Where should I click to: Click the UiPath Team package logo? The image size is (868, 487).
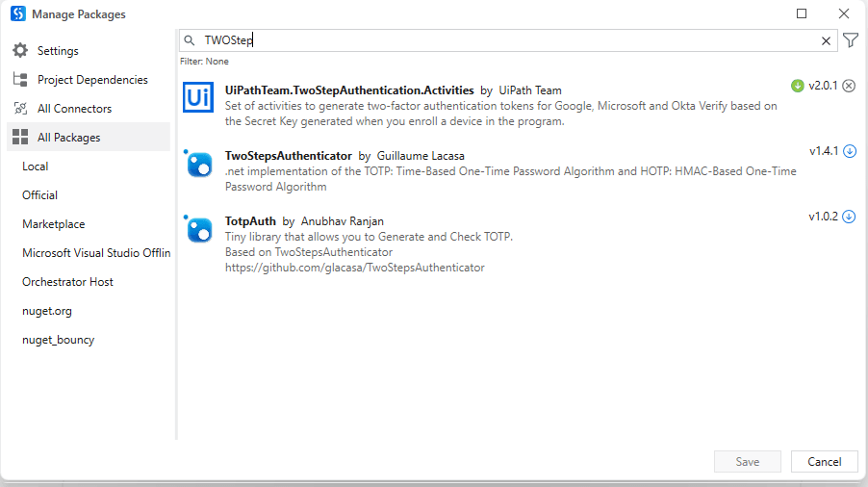point(199,97)
